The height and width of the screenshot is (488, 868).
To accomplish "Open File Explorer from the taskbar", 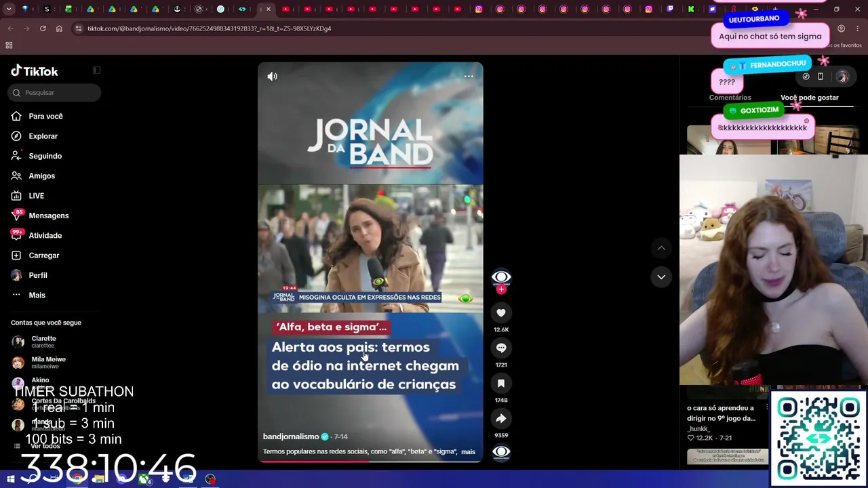I will click(99, 479).
